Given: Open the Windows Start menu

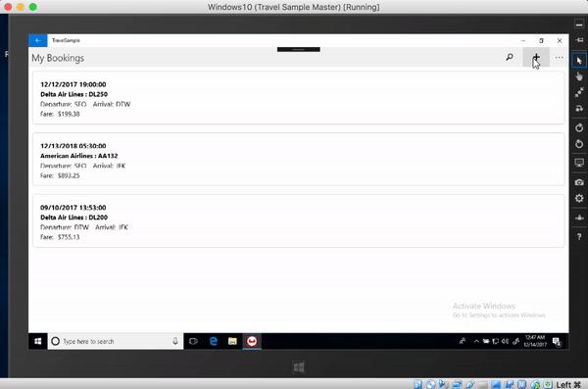Looking at the screenshot, I should click(38, 341).
